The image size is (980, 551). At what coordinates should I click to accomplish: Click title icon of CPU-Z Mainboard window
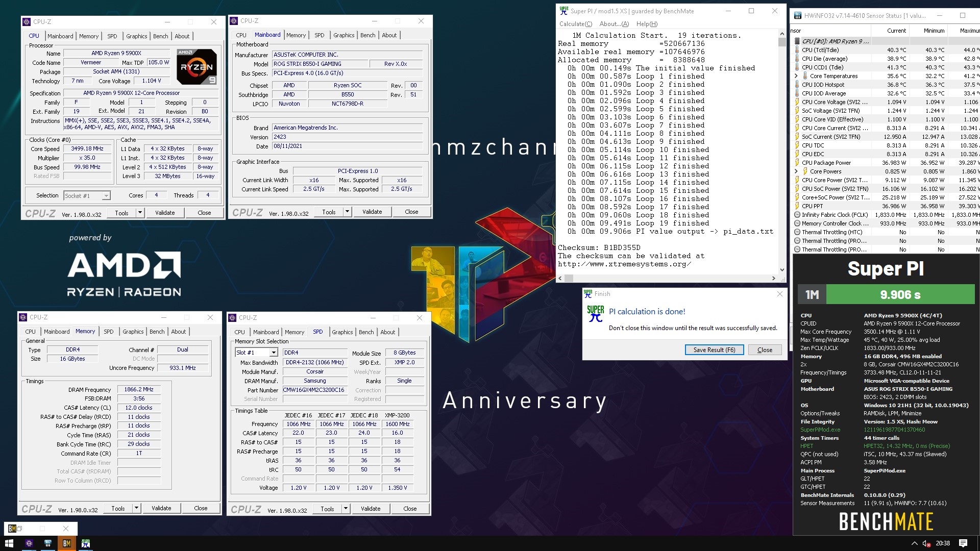click(x=234, y=21)
